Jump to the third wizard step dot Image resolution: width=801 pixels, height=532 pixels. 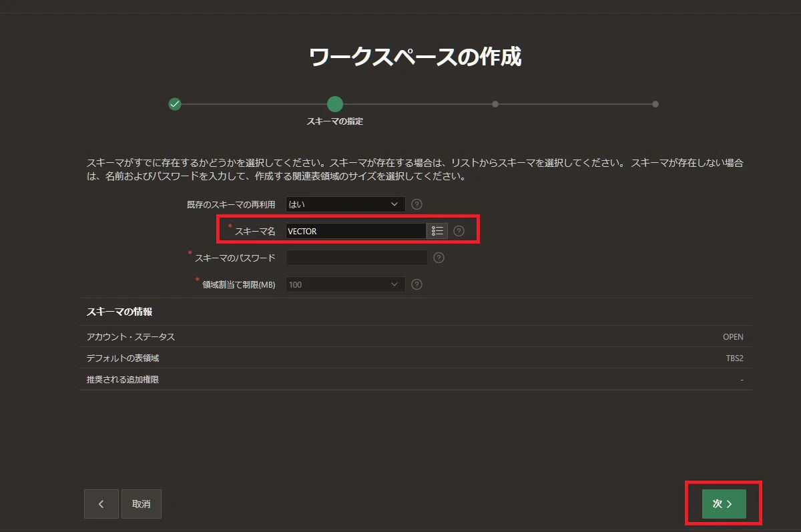point(495,104)
